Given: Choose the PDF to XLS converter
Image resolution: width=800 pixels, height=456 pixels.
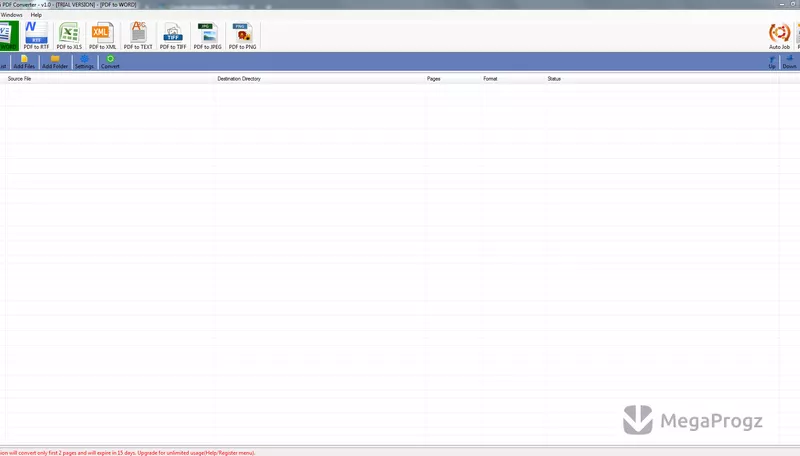Looking at the screenshot, I should click(x=69, y=35).
